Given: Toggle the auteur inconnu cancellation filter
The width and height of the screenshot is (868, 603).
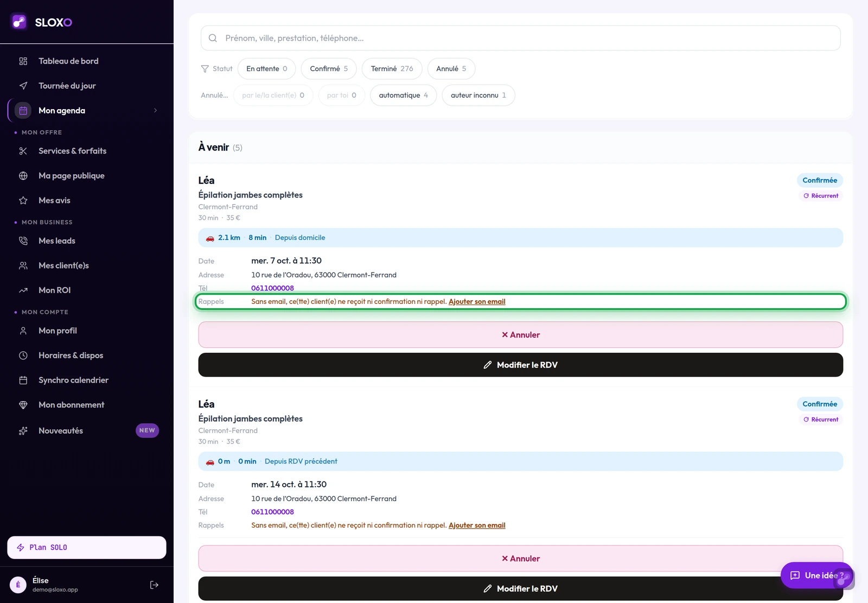Looking at the screenshot, I should point(478,96).
